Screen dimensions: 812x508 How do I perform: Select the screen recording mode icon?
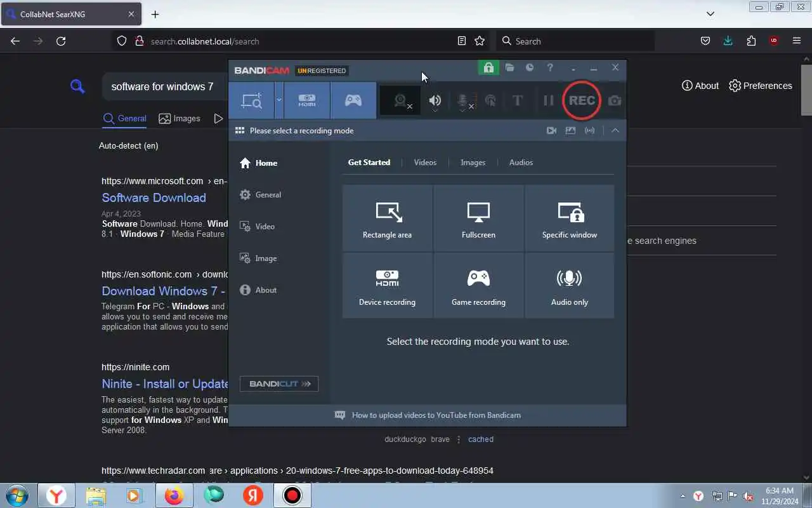coord(251,100)
